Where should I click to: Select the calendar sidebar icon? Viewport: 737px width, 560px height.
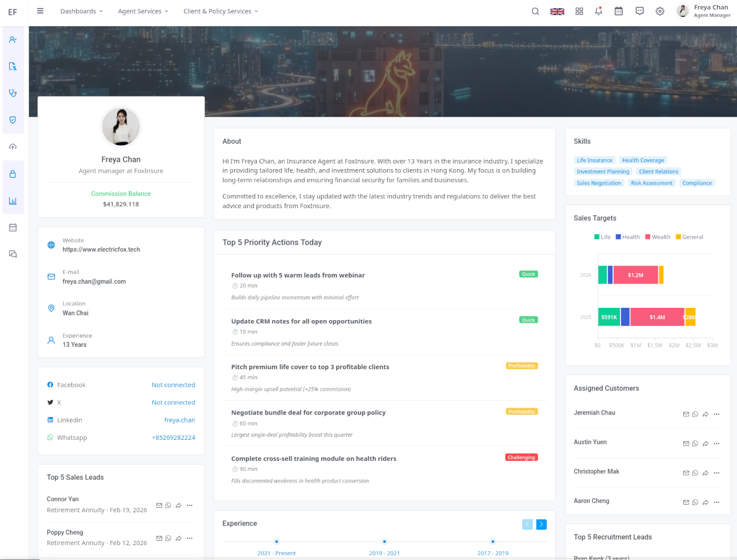13,227
